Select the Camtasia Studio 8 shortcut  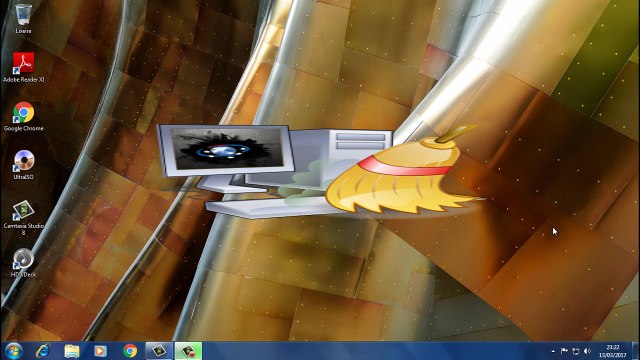pos(23,217)
